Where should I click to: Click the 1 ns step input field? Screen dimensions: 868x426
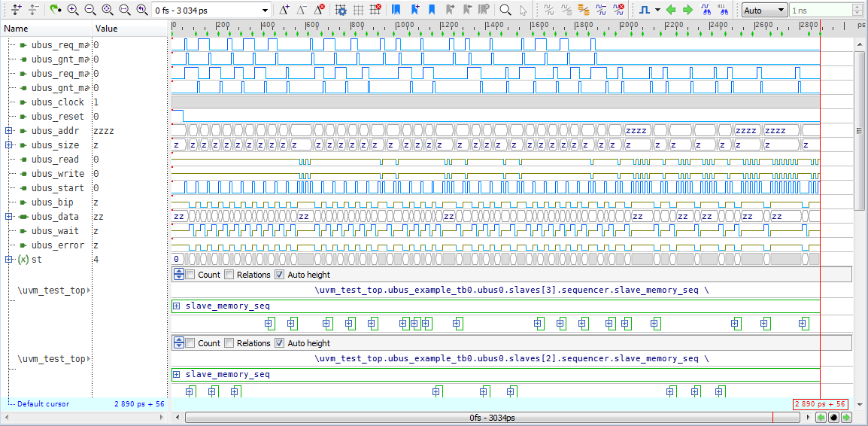pos(822,10)
